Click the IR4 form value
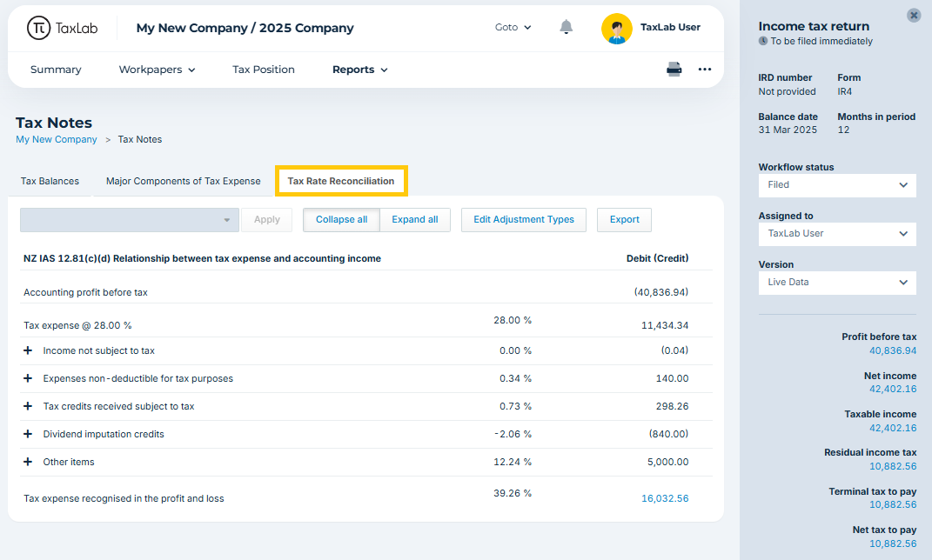This screenshot has height=560, width=932. click(x=845, y=92)
